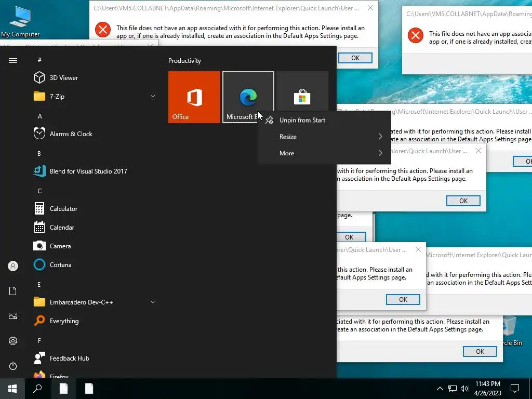This screenshot has height=399, width=532.
Task: Open 3D Viewer from the app list
Action: tap(95, 78)
